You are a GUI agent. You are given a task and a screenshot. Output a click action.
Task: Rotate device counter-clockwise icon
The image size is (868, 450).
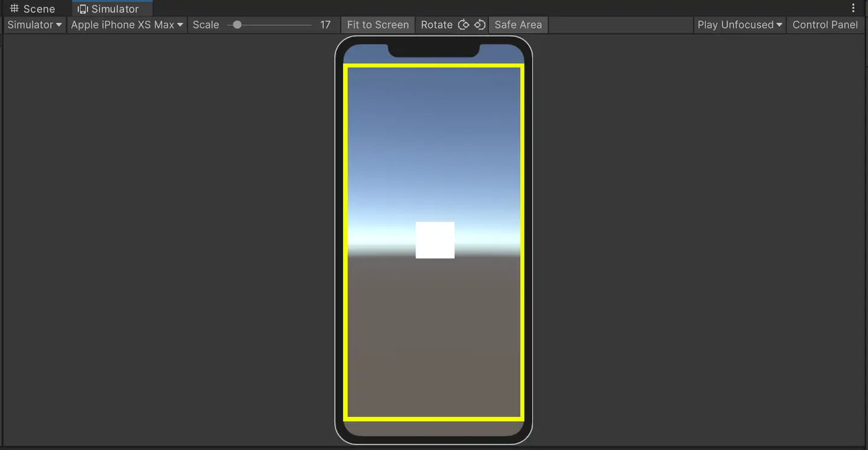tap(480, 25)
